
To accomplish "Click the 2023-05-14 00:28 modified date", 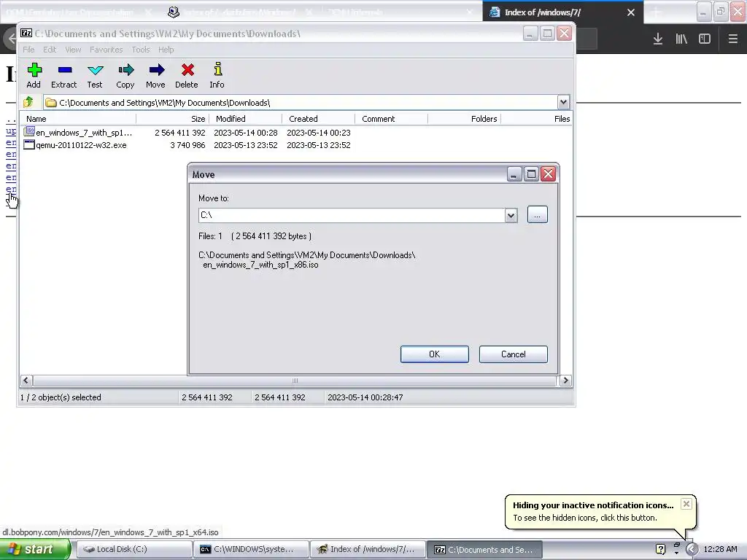I will (x=245, y=133).
